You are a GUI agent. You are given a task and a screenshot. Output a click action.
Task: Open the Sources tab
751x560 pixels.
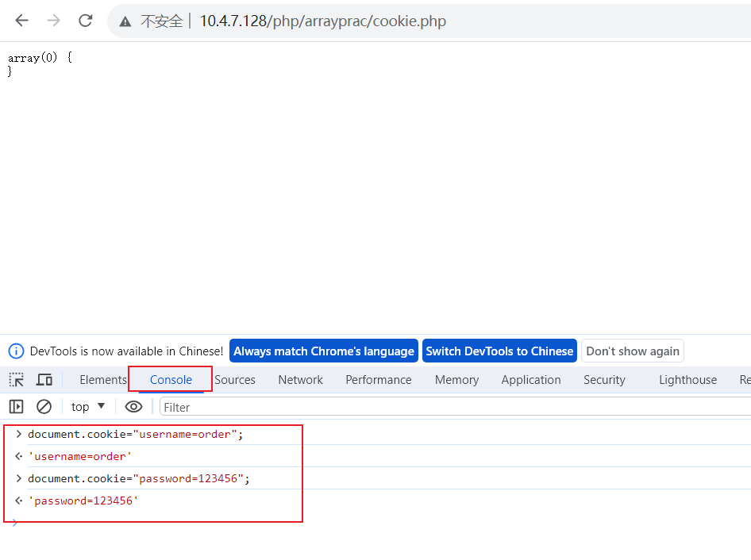[x=235, y=380]
